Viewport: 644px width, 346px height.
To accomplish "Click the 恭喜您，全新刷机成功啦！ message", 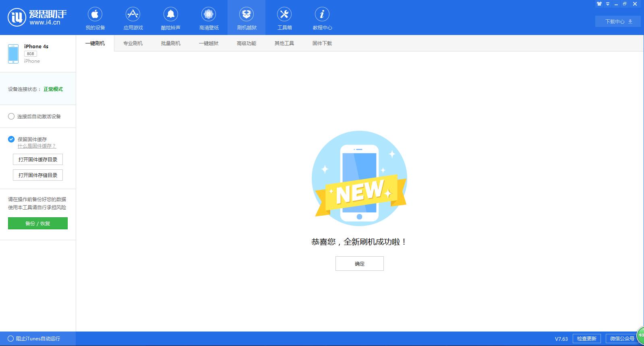I will click(359, 242).
